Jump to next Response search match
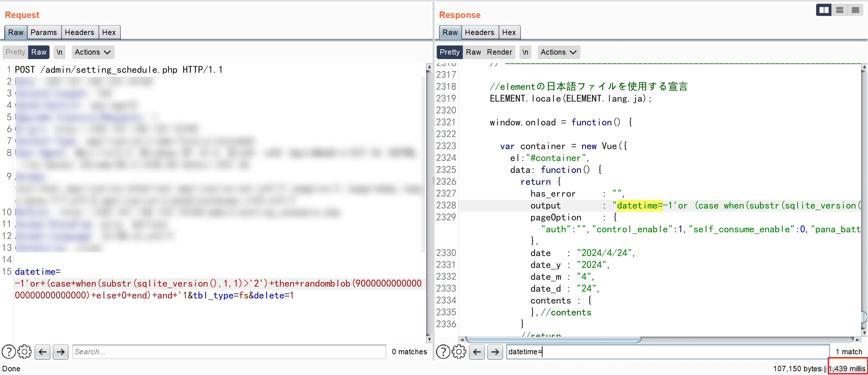 coord(495,352)
